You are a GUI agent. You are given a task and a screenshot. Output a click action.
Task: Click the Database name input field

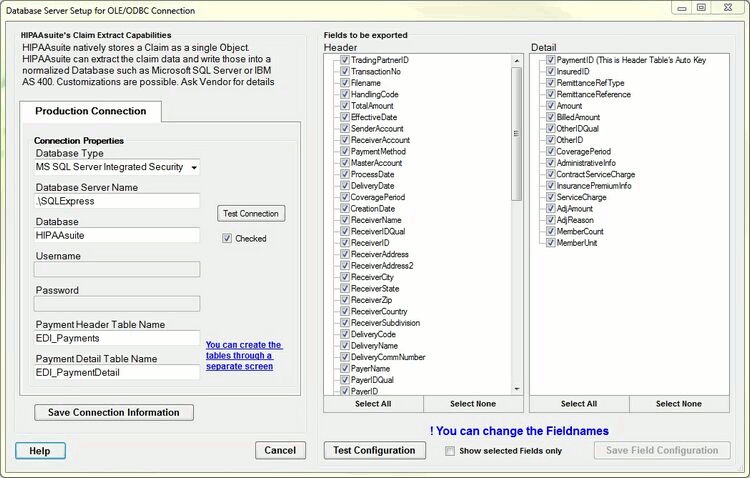pyautogui.click(x=117, y=235)
